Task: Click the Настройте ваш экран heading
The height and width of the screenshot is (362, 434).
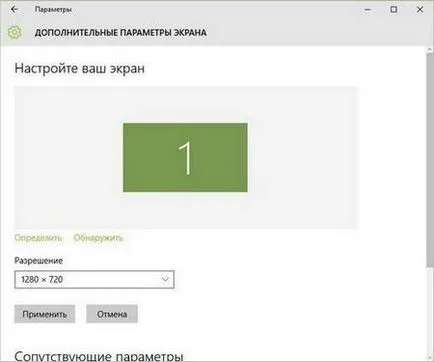Action: tap(80, 69)
